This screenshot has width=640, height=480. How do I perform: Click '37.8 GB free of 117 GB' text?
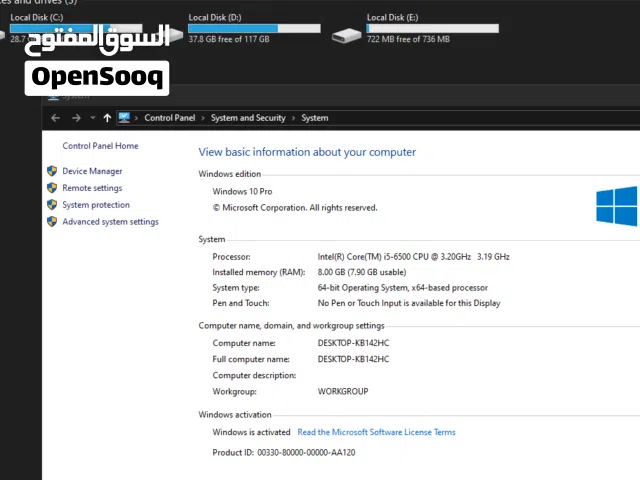(x=229, y=39)
